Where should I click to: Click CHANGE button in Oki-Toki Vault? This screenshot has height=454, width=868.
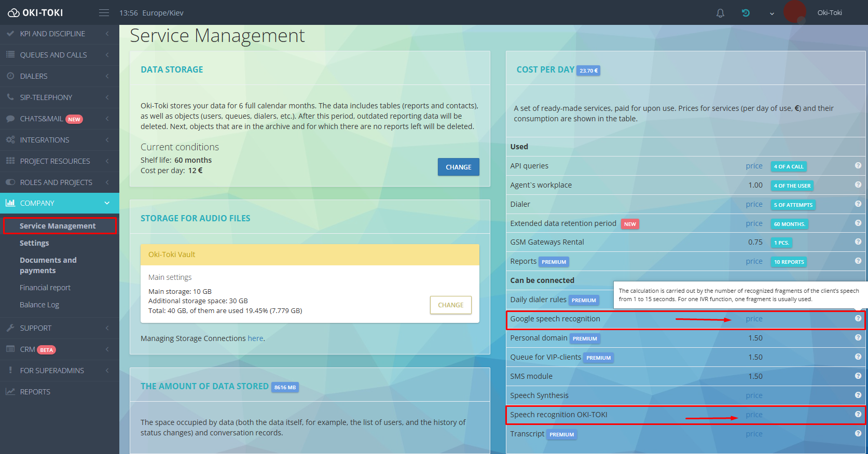(x=451, y=305)
